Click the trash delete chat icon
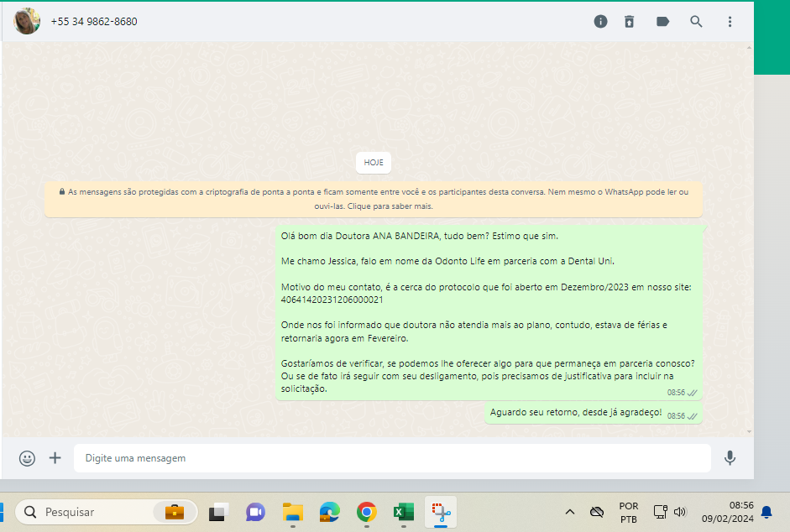The width and height of the screenshot is (790, 532). 630,21
